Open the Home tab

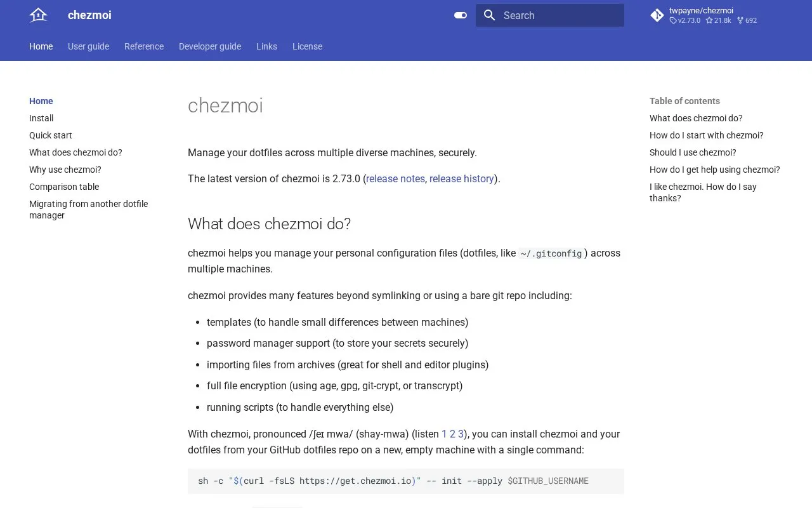41,46
